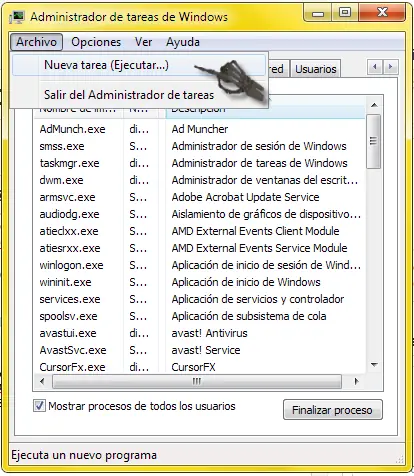Select the taskmgr.exe process
This screenshot has width=414, height=476.
click(x=69, y=163)
